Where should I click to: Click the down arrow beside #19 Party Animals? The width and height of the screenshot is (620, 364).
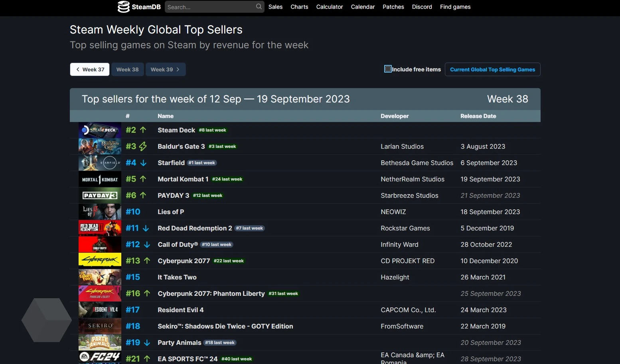(x=147, y=342)
